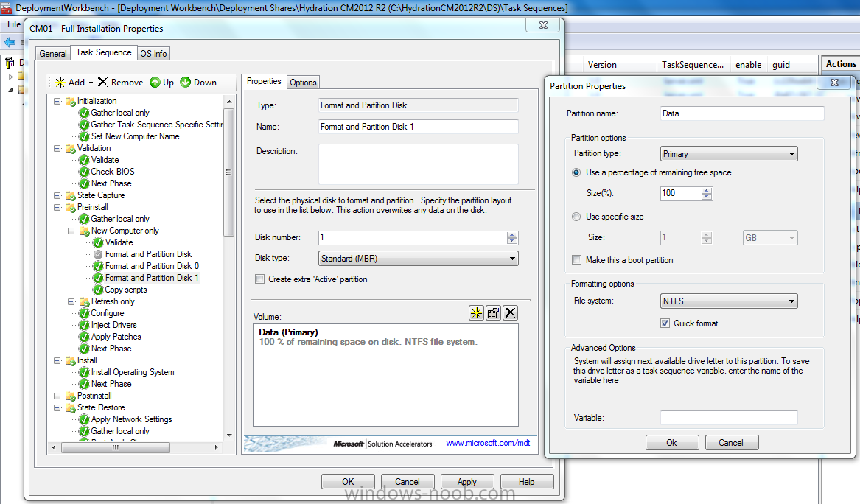
Task: Increase Size(%) value with spinner
Action: [707, 190]
